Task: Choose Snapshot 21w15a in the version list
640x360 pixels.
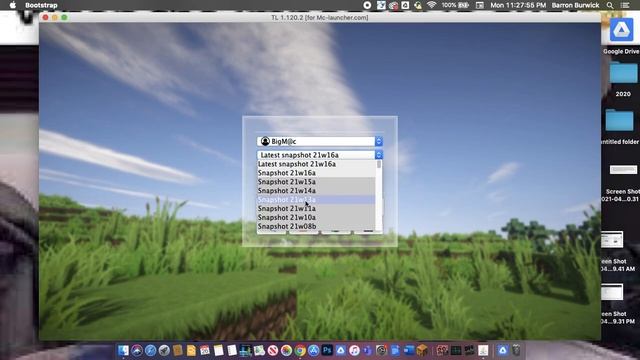Action: coord(316,182)
